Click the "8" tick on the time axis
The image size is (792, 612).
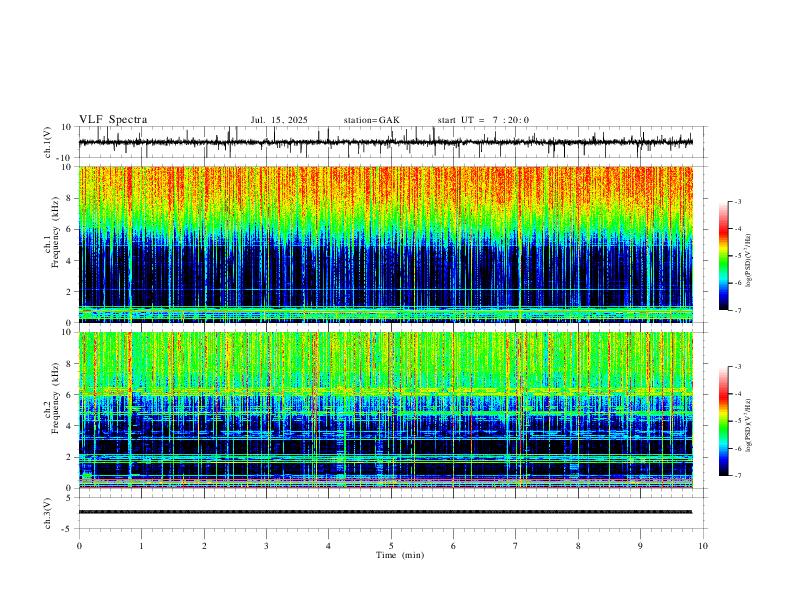[578, 546]
